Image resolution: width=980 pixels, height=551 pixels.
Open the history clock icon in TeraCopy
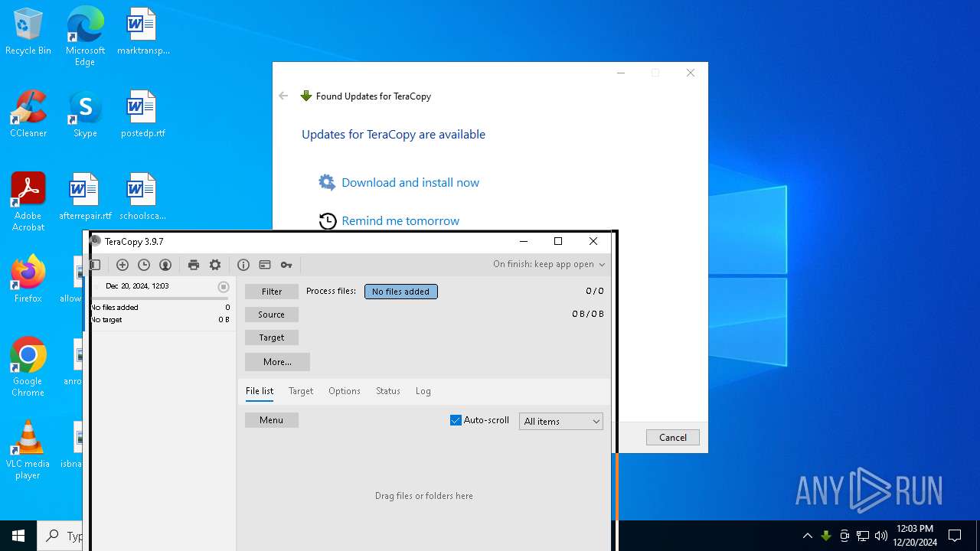144,265
